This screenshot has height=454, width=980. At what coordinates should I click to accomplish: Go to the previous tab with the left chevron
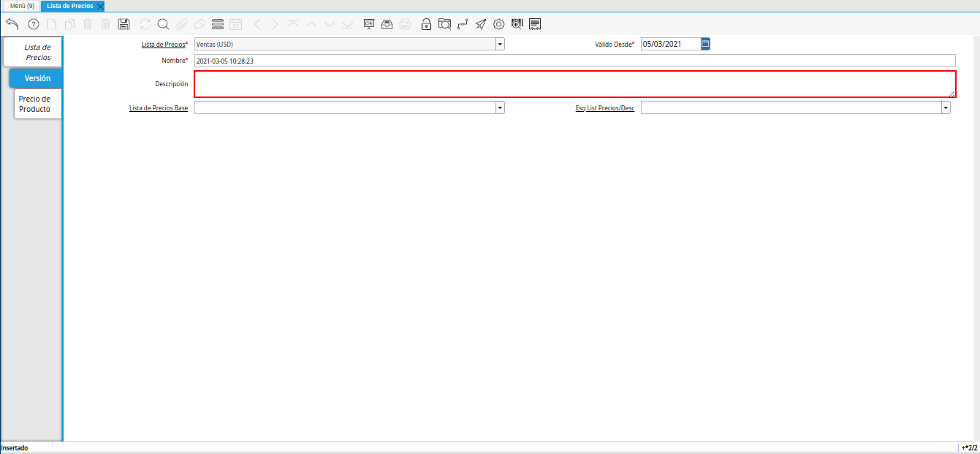tap(257, 24)
